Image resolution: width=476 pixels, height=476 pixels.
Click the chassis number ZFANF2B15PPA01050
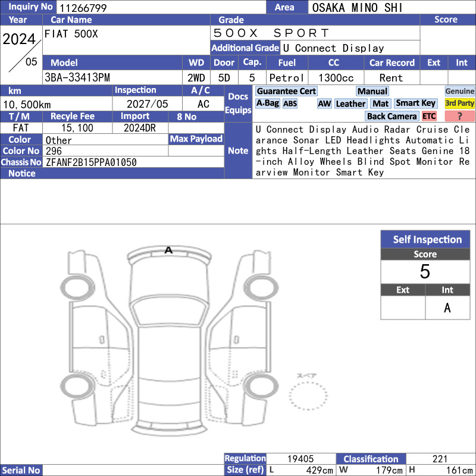click(x=91, y=162)
